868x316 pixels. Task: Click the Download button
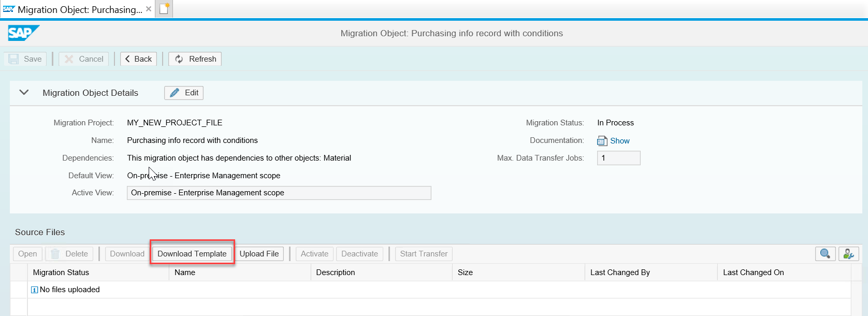tap(127, 254)
